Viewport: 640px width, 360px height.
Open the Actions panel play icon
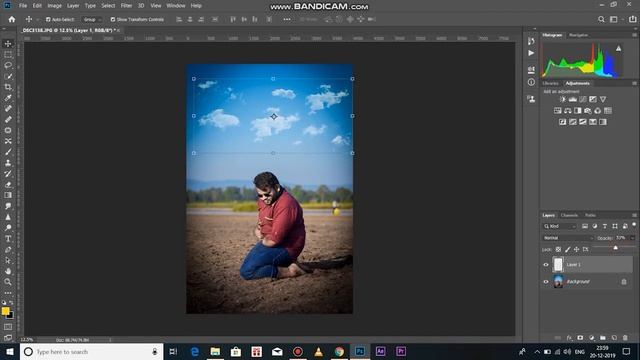pyautogui.click(x=531, y=53)
